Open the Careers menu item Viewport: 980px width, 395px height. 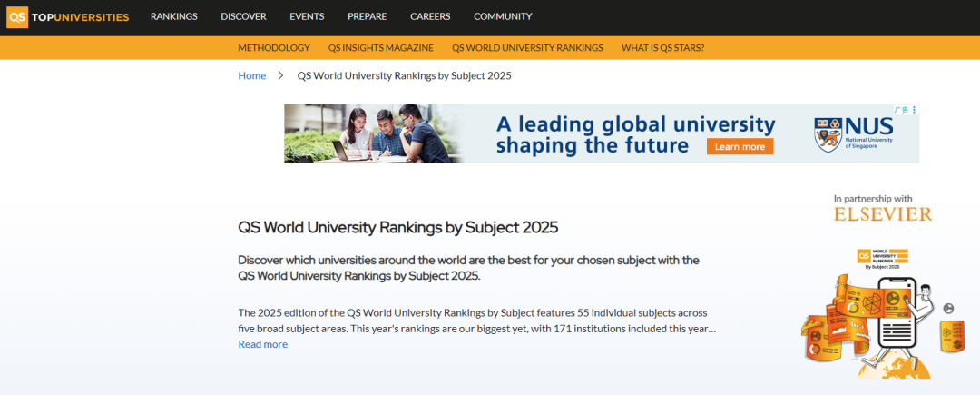click(x=430, y=16)
